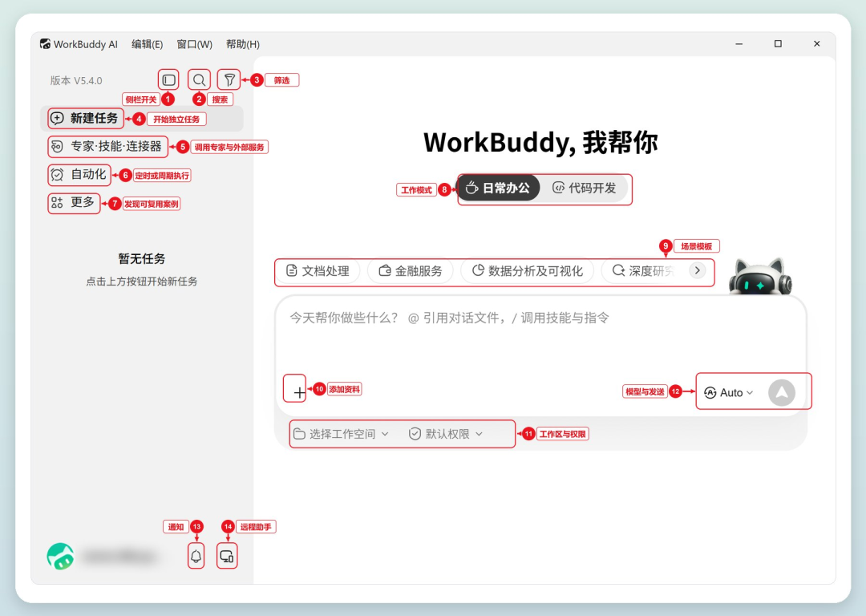Select the 金融服务 scene template

pos(411,271)
